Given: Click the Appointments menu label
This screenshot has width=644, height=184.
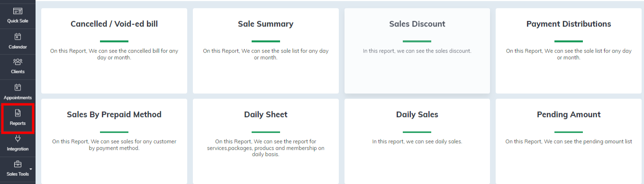Looking at the screenshot, I should 18,98.
